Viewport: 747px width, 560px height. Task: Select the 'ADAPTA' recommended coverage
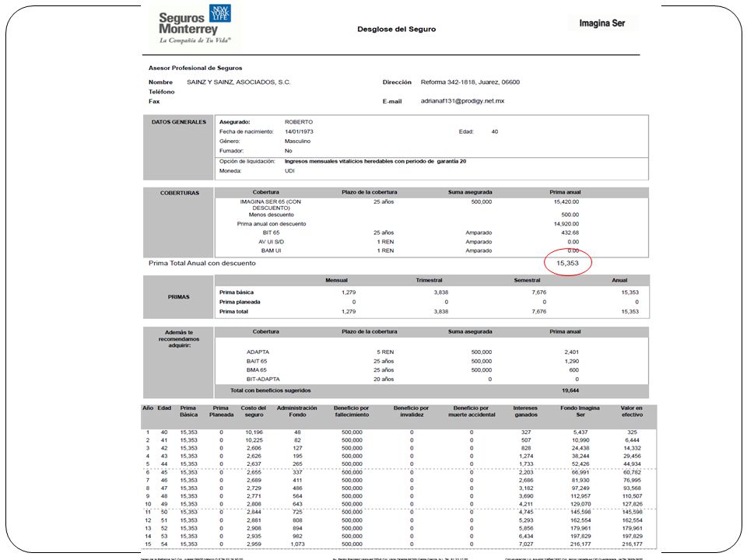[258, 352]
